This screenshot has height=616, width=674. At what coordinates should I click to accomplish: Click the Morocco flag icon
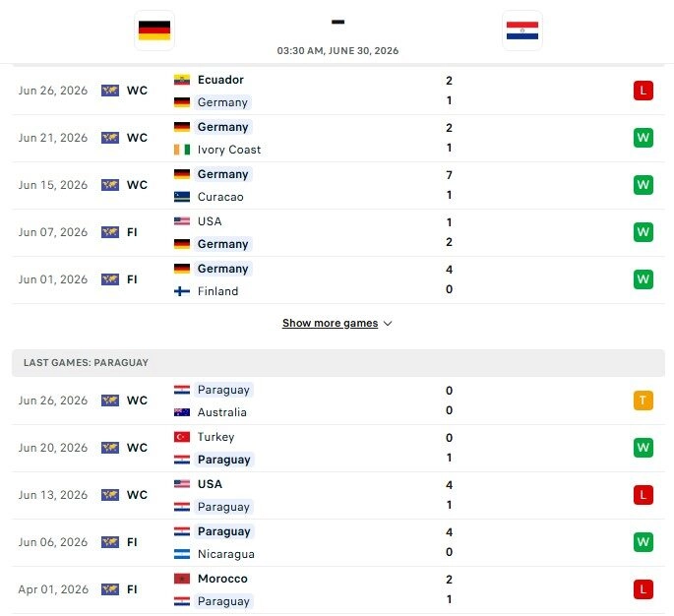[x=182, y=579]
